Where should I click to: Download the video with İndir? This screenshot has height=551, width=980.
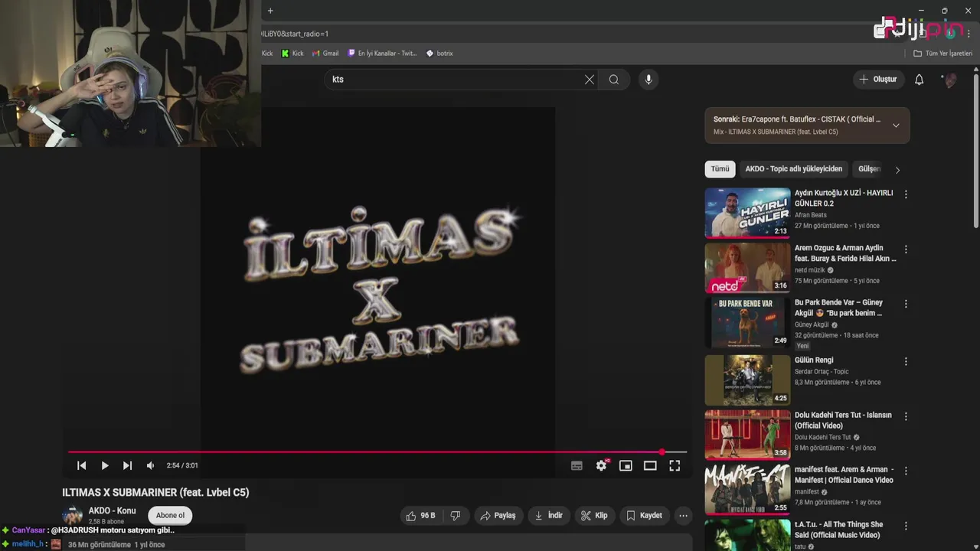pos(548,516)
